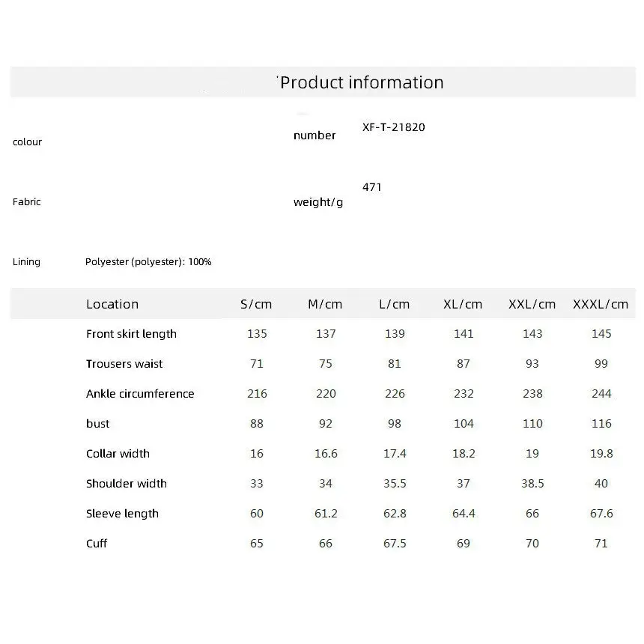
Task: Click the weight value 471
Action: 371,187
